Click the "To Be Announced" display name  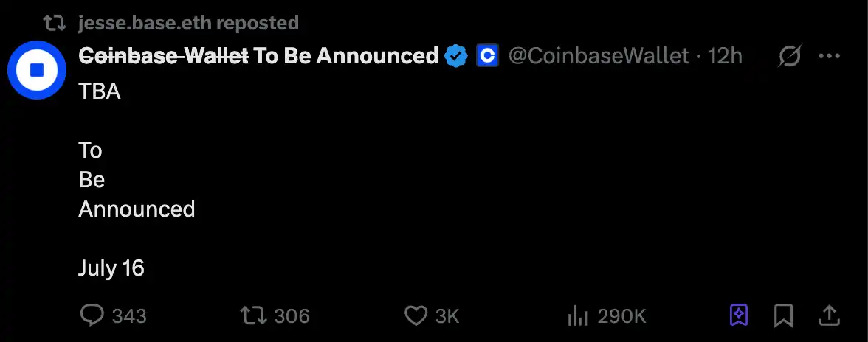(345, 55)
